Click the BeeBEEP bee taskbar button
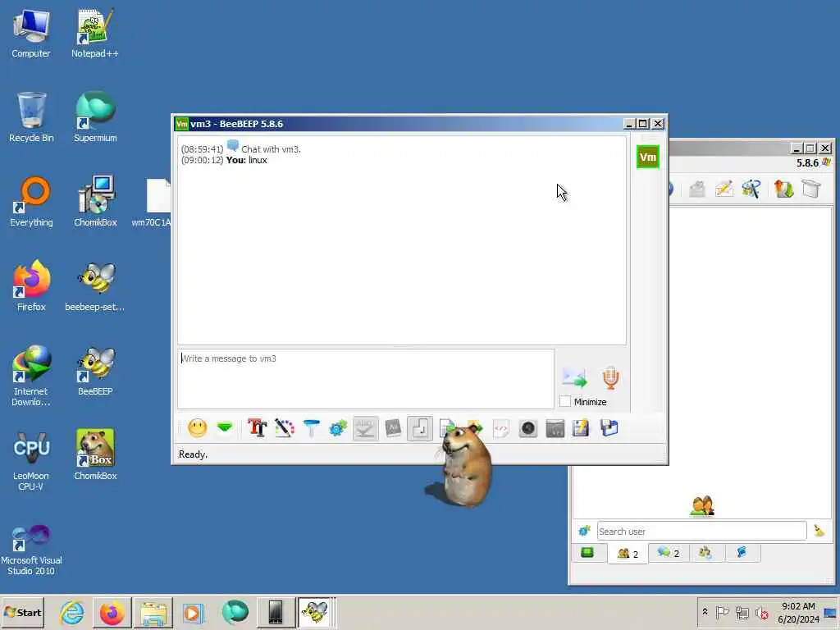The image size is (840, 630). 316,612
